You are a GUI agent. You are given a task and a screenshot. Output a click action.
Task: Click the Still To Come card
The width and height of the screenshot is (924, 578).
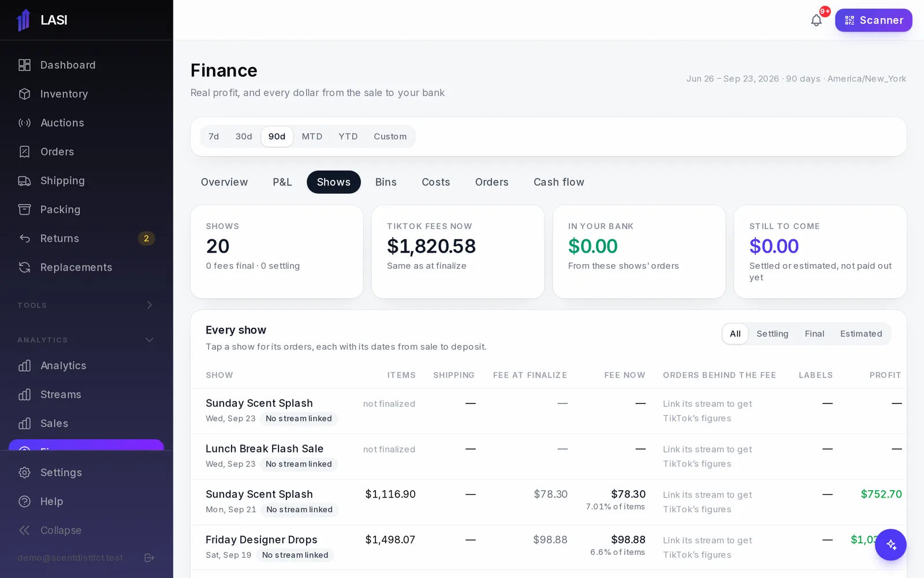820,251
